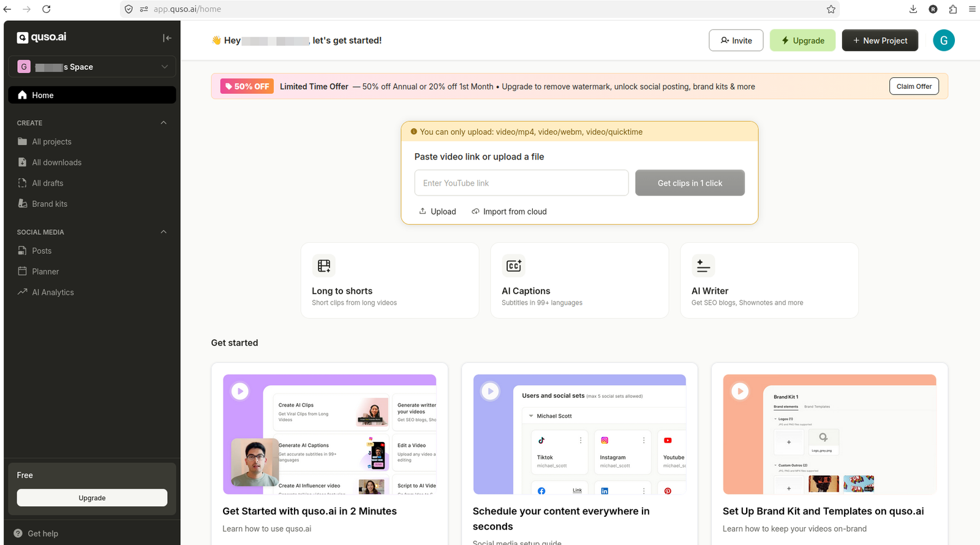The image size is (980, 545).
Task: Play the Schedule your content video
Action: tap(490, 391)
